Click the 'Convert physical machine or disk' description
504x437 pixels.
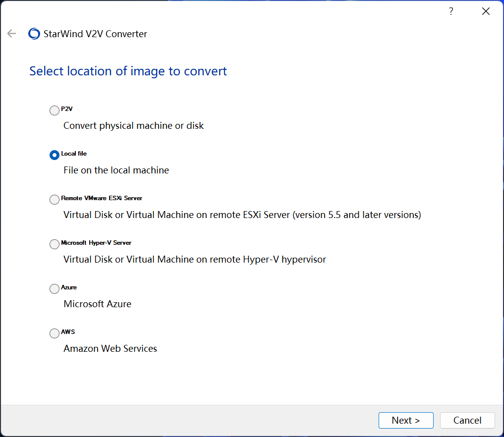[x=133, y=126]
